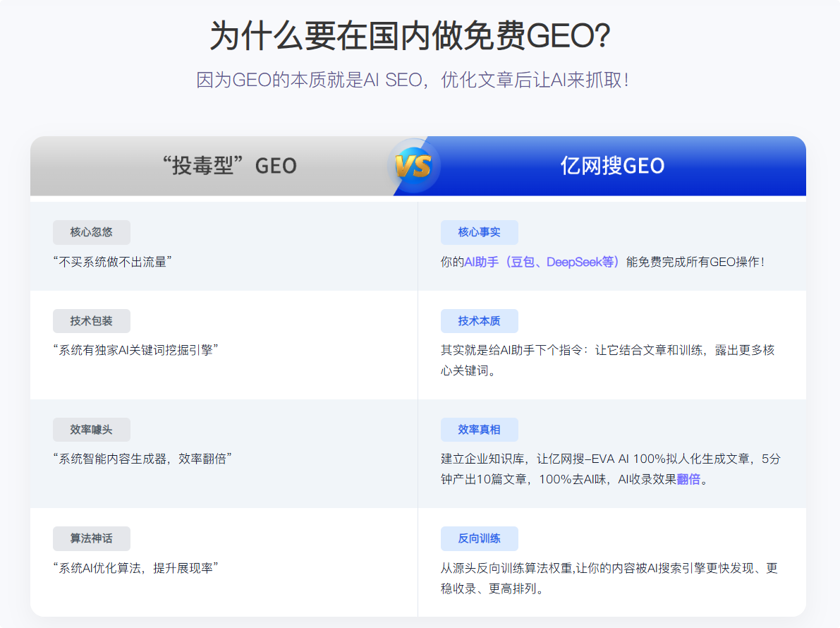The width and height of the screenshot is (840, 628).
Task: Click the 反向训练 blue tag
Action: coord(479,538)
